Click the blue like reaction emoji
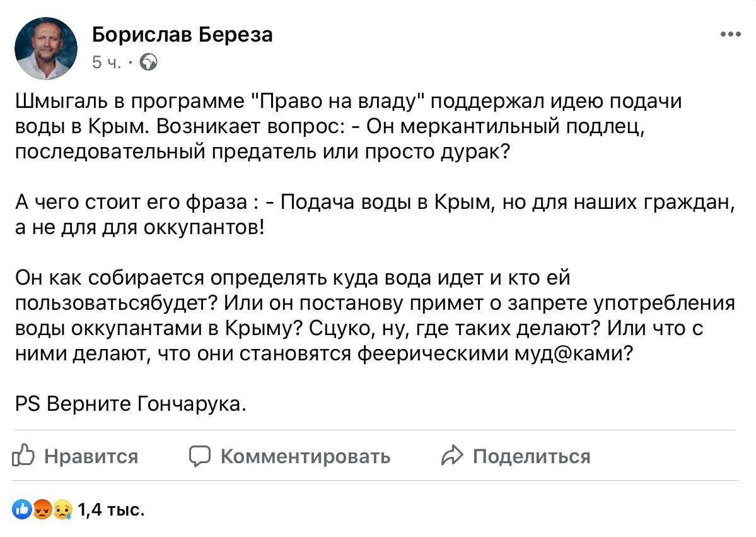Screen dimensions: 756x537 coord(21,509)
